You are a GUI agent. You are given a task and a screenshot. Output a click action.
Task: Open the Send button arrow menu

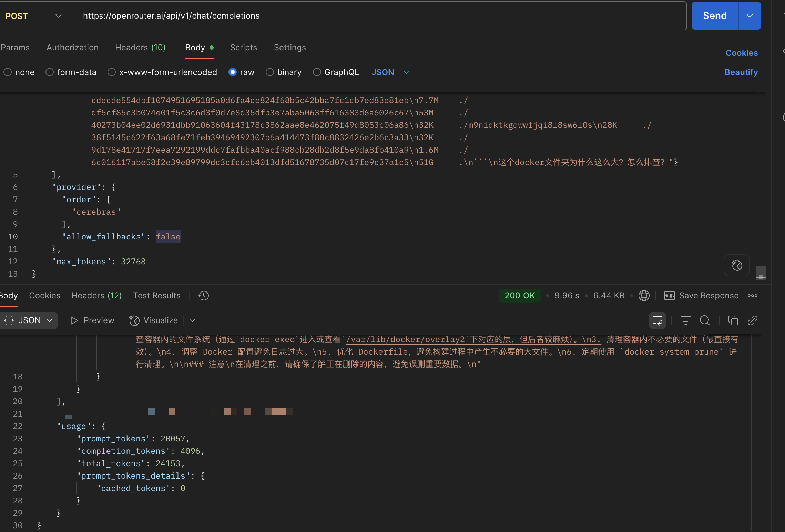coord(750,16)
